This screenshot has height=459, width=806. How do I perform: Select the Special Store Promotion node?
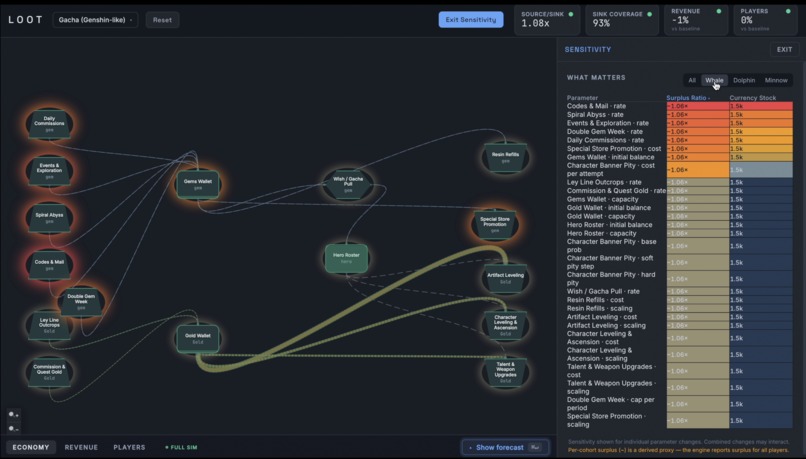[495, 225]
